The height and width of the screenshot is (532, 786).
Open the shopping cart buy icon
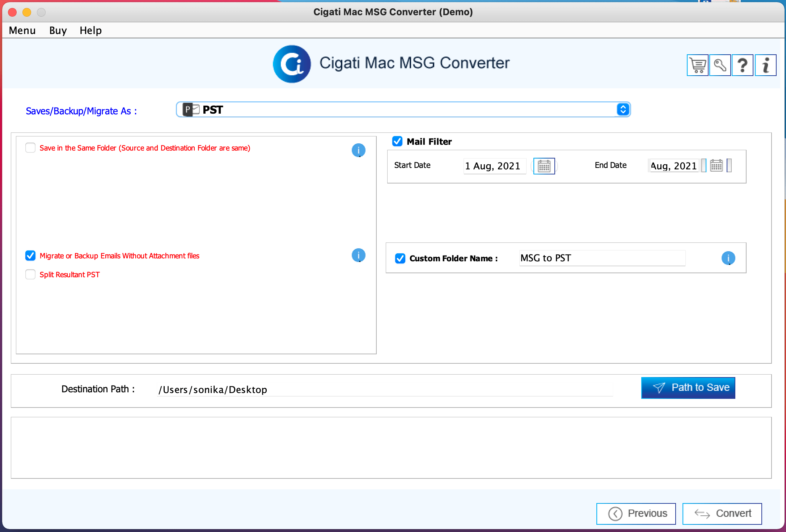point(697,66)
